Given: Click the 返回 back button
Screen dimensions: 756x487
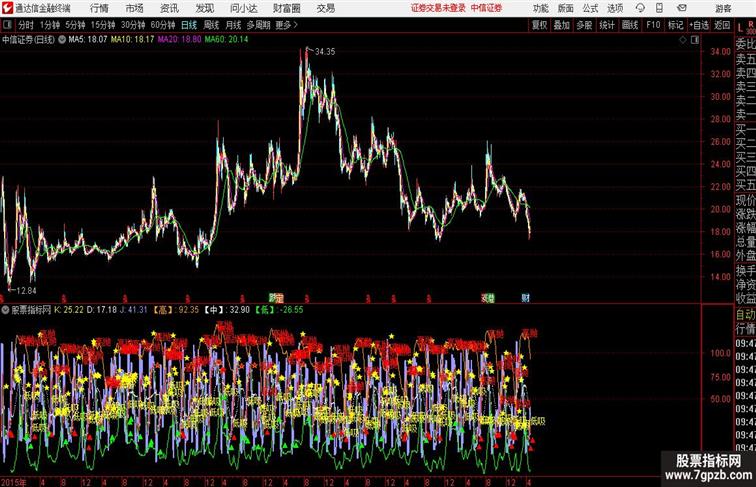Looking at the screenshot, I should [722, 25].
